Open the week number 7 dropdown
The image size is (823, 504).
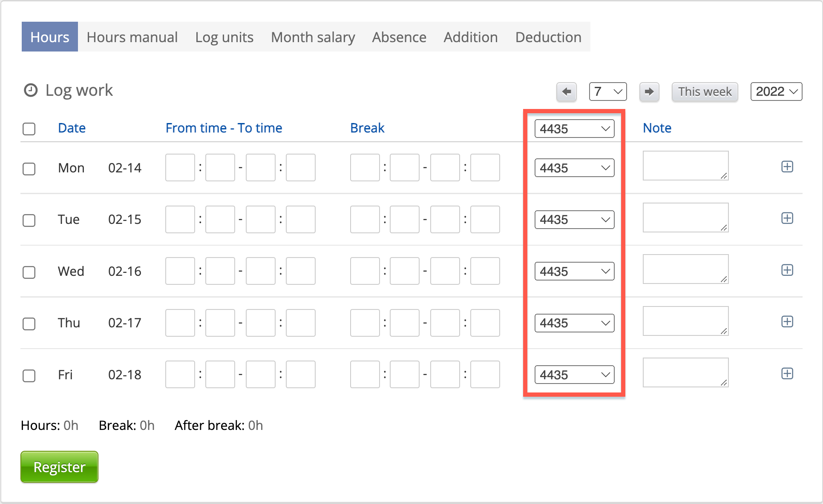(607, 92)
